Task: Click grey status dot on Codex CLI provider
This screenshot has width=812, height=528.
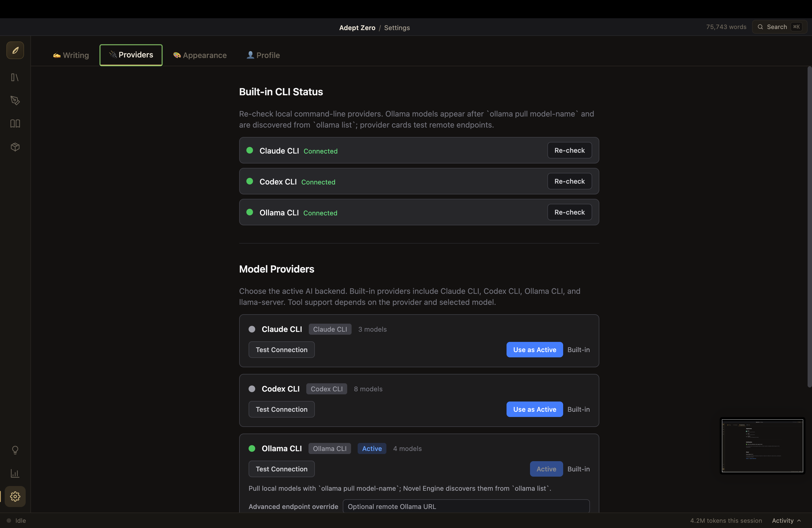Action: tap(252, 389)
